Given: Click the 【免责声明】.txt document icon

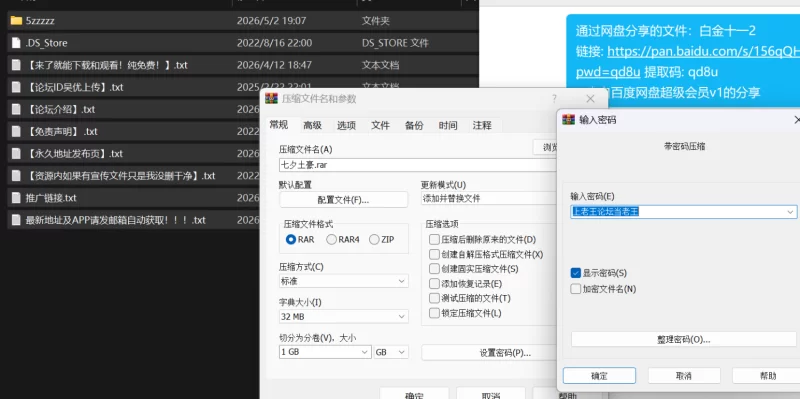Looking at the screenshot, I should 16,131.
